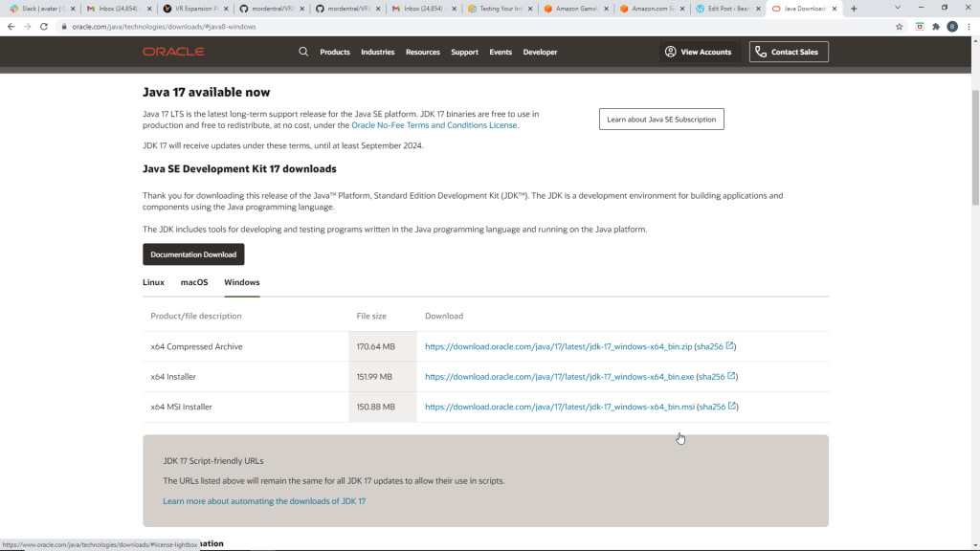Switch to the macOS downloads tab
This screenshot has height=551, width=980.
click(x=194, y=282)
